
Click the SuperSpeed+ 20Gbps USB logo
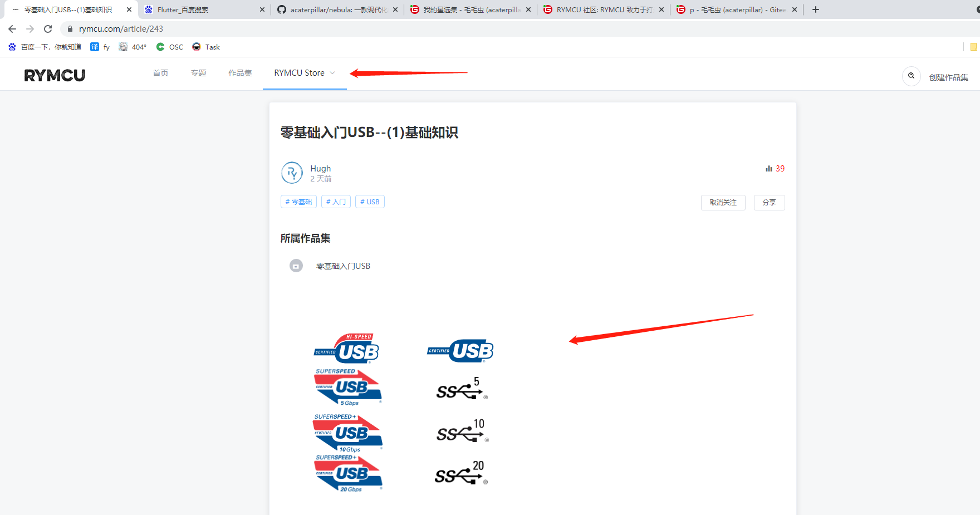click(x=348, y=474)
